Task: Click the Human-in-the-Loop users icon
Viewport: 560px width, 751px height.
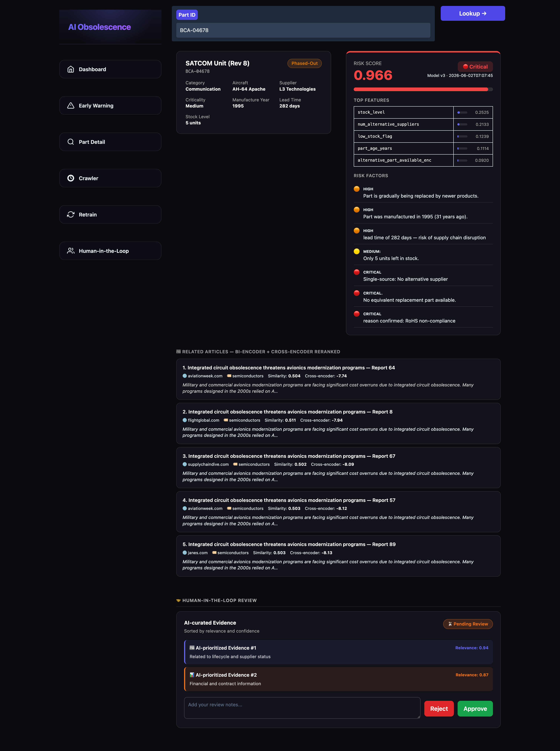Action: point(71,251)
